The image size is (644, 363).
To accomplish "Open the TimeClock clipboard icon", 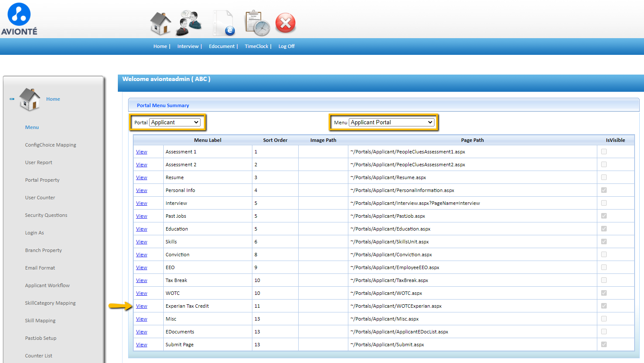I will [x=257, y=23].
